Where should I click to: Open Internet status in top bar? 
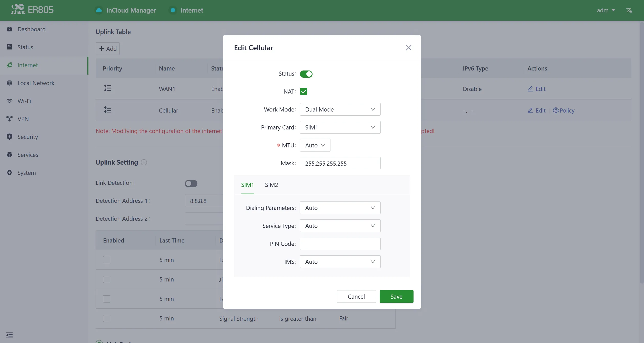tap(187, 10)
